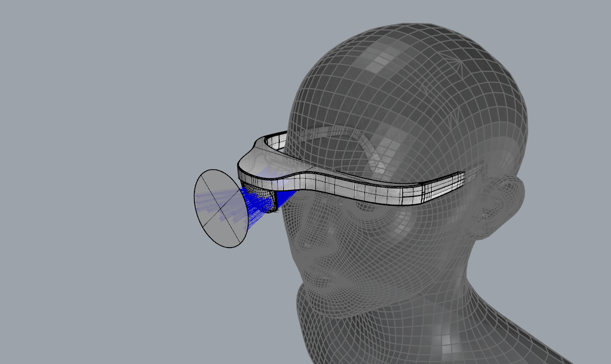This screenshot has width=611, height=364.
Task: Select the circular disc in front of glasses
Action: click(x=221, y=208)
